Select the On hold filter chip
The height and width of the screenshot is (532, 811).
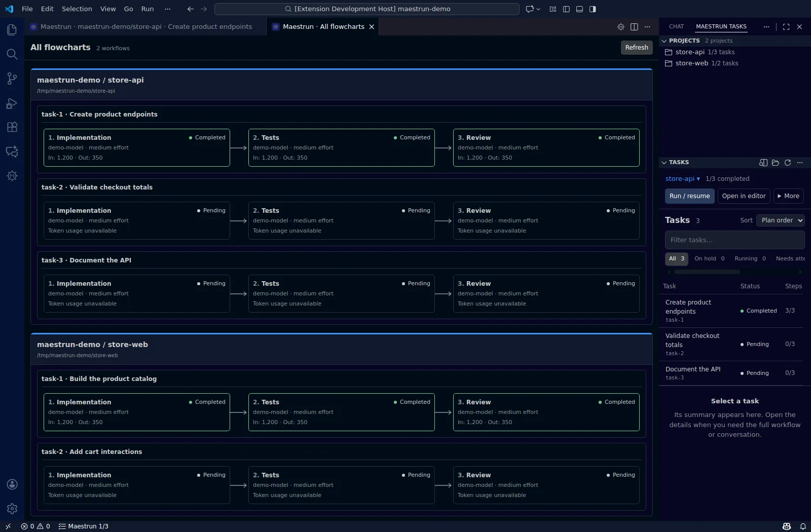click(709, 259)
